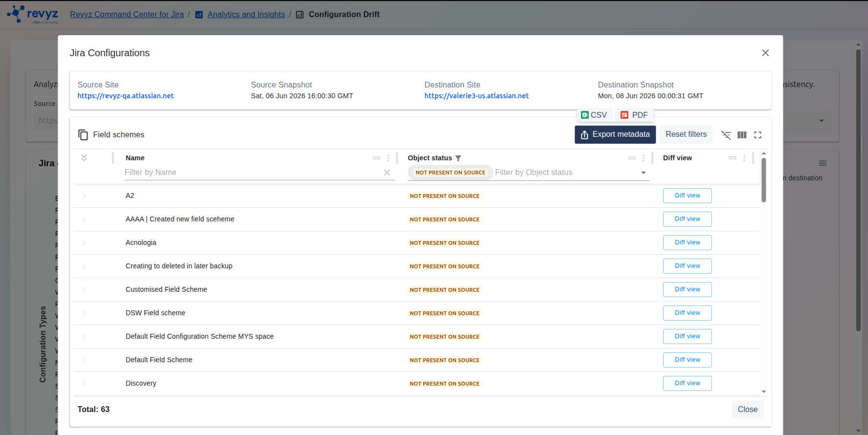Export as CSV
This screenshot has height=435, width=868.
click(594, 115)
